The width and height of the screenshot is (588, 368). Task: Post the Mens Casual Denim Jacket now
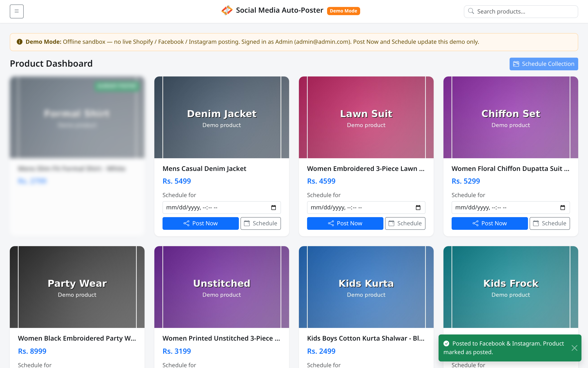click(x=200, y=223)
